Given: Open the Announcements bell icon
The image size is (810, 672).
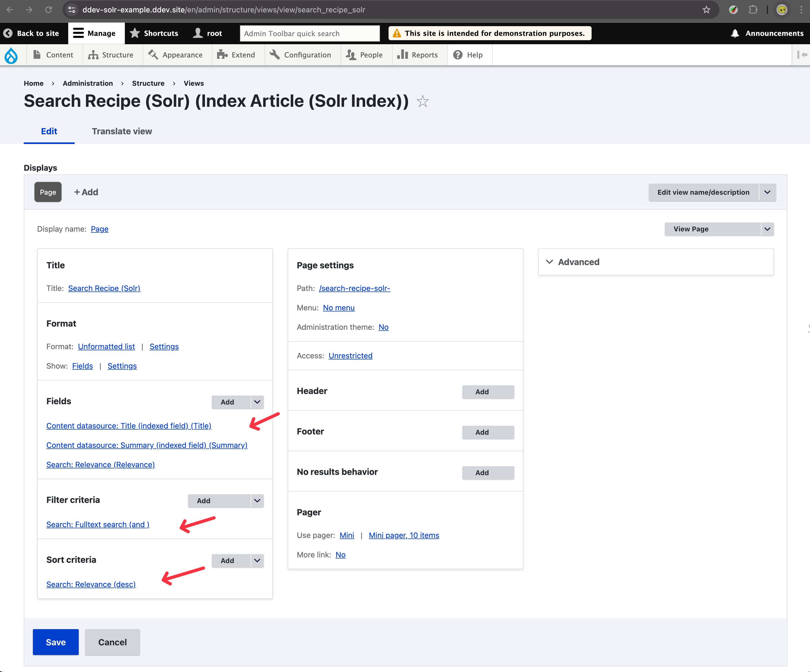Looking at the screenshot, I should click(735, 33).
